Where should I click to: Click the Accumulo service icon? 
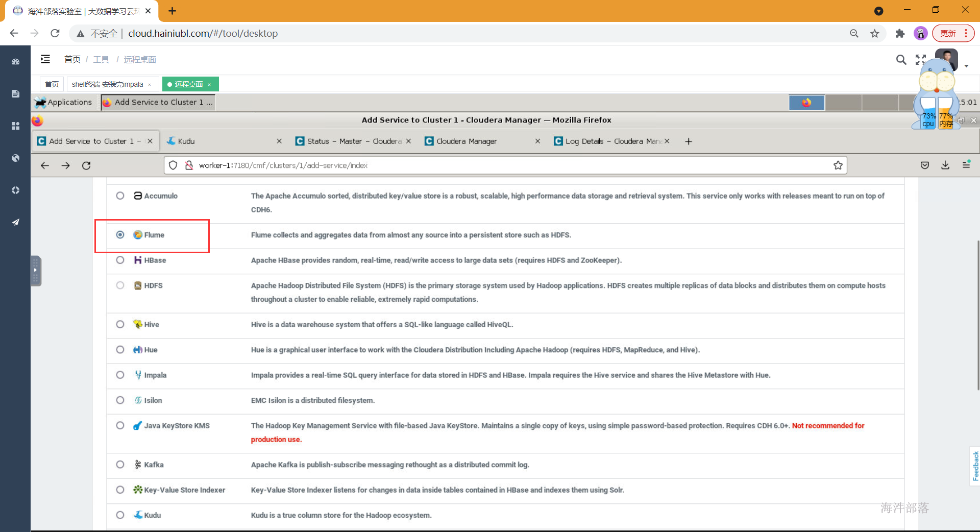(138, 196)
